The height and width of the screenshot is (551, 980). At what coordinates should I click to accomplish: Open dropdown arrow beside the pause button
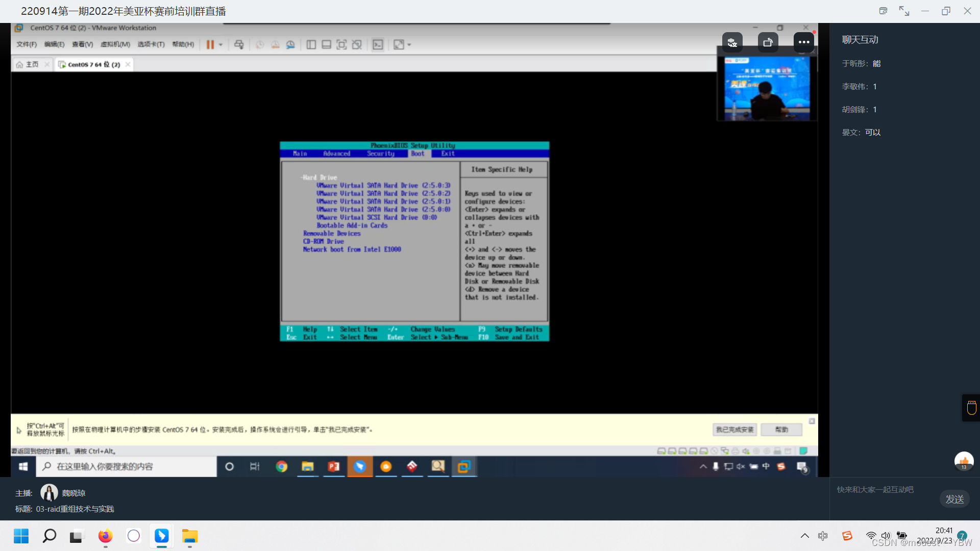(x=221, y=45)
